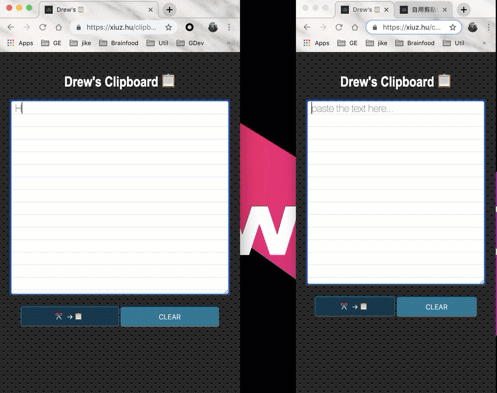Open the jike bookmark folder in the left window
The image size is (497, 393).
pyautogui.click(x=80, y=43)
